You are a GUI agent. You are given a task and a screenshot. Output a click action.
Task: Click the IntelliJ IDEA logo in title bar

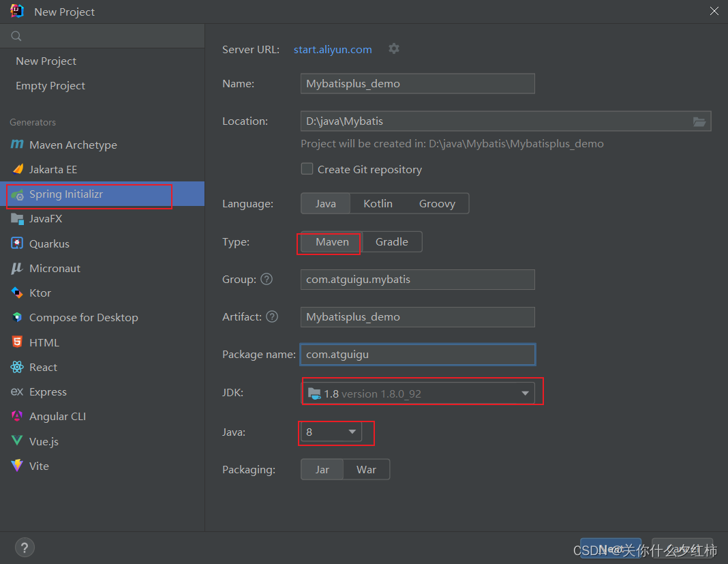point(17,11)
